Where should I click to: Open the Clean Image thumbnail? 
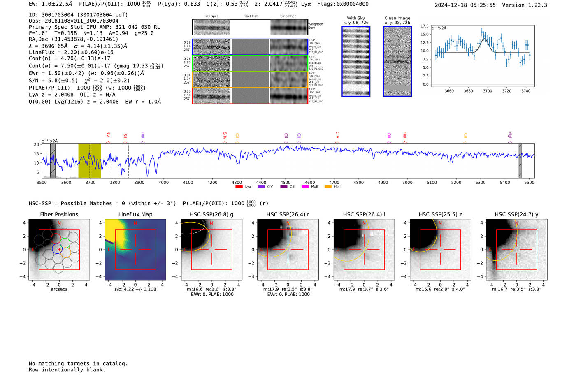click(x=397, y=61)
